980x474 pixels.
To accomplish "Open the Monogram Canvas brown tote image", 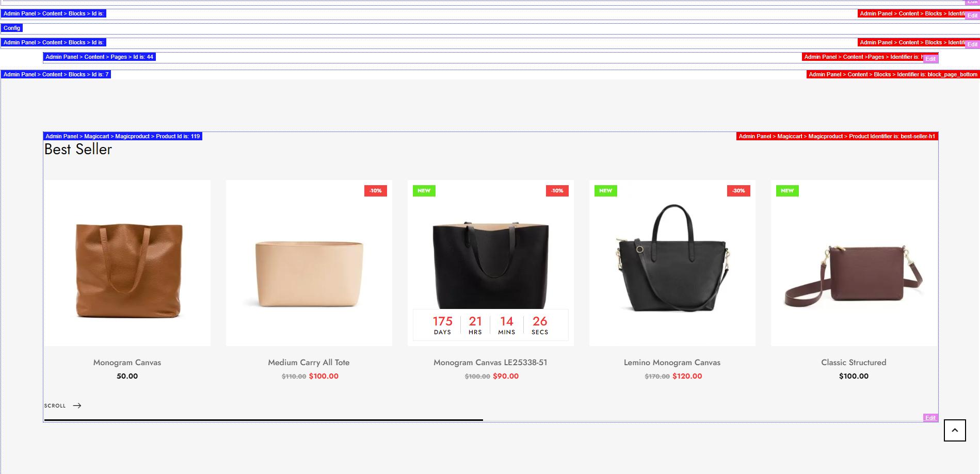I will coord(127,263).
